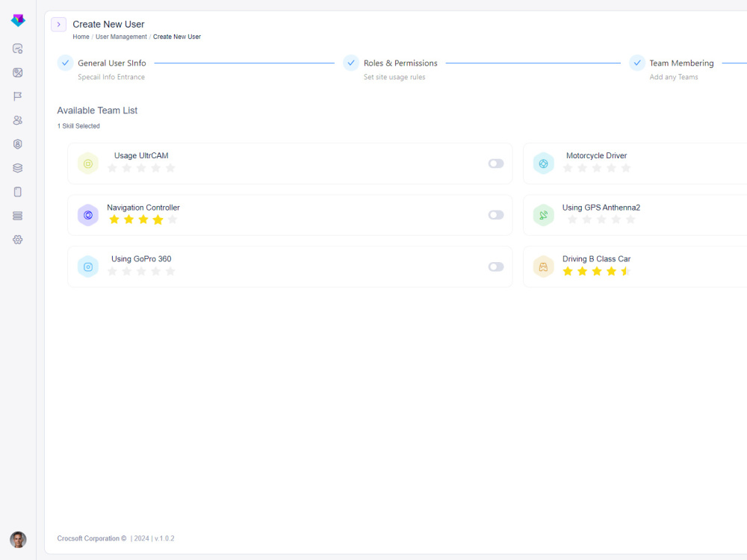This screenshot has width=747, height=560.
Task: Go to Home breadcrumb
Action: click(81, 37)
